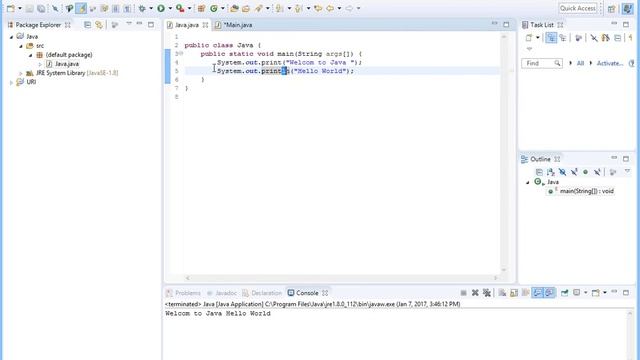Toggle Sort alphabetically in Outline
640x360 pixels.
tap(551, 172)
